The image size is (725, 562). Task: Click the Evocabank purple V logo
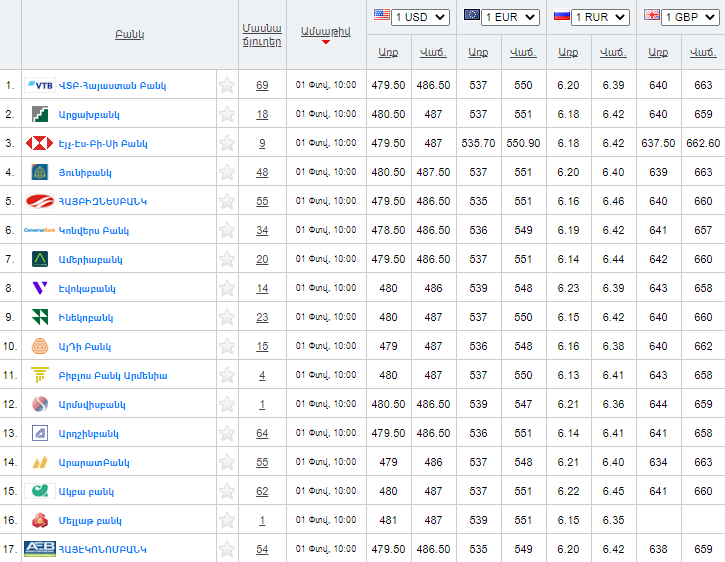pyautogui.click(x=40, y=288)
